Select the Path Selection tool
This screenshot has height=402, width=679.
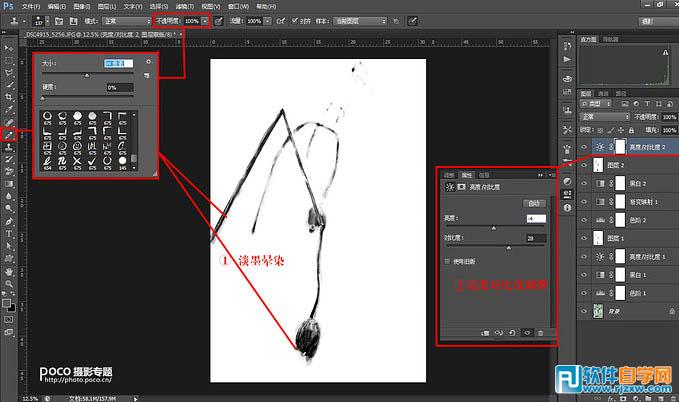pos(9,246)
